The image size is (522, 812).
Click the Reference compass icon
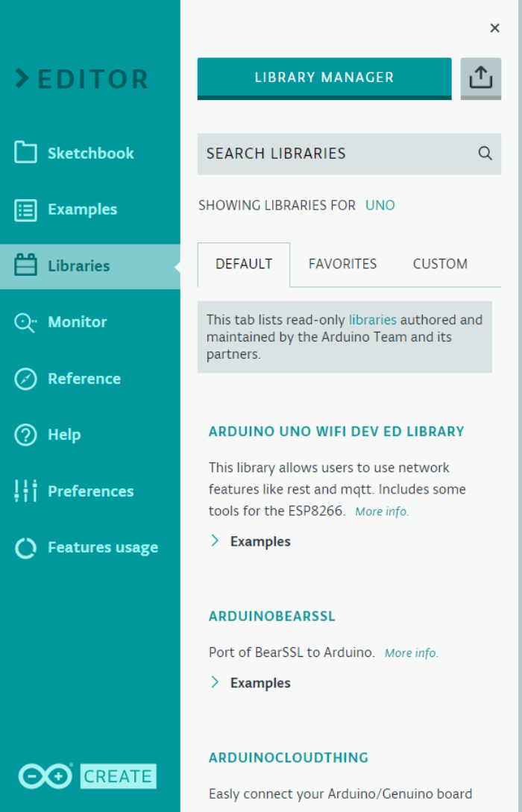click(x=25, y=379)
